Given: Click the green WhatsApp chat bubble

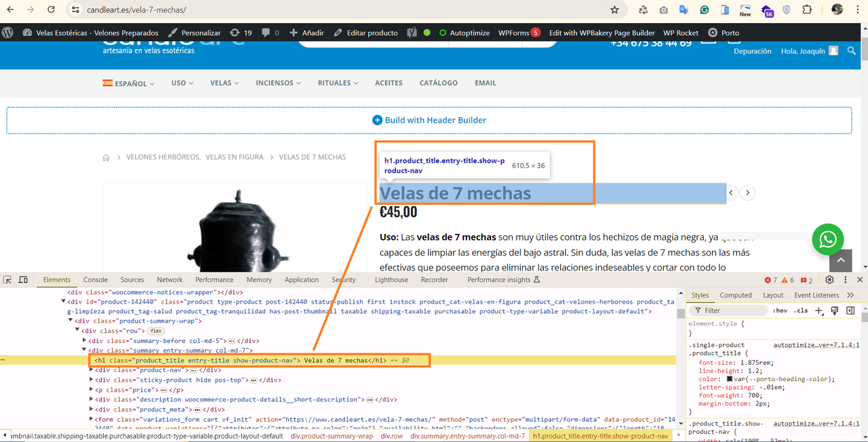Looking at the screenshot, I should click(x=827, y=239).
